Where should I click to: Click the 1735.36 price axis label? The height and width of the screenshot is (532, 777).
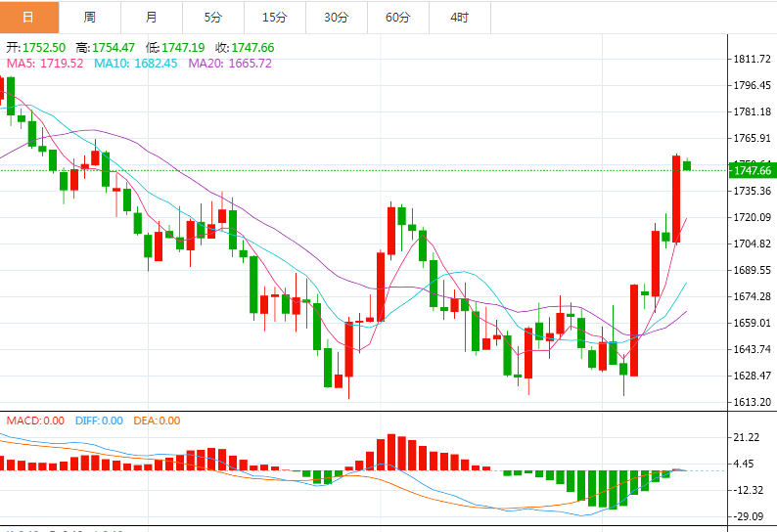pyautogui.click(x=753, y=191)
